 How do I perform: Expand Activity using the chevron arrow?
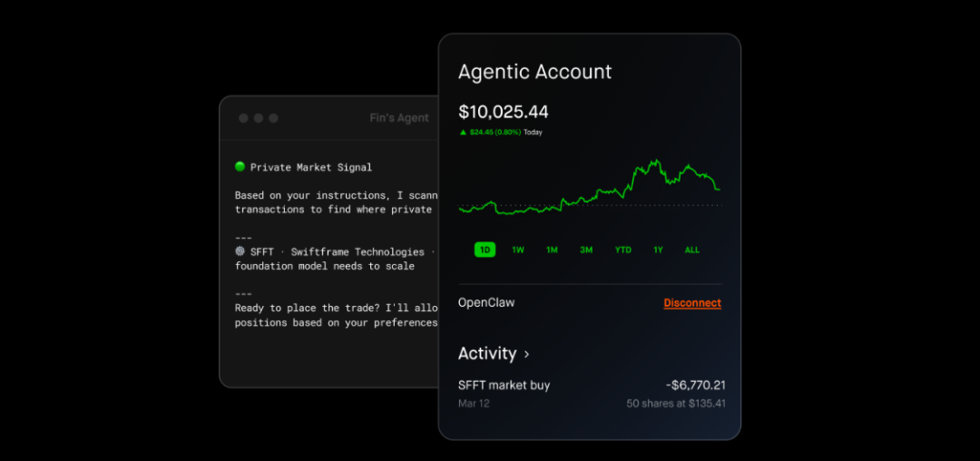click(527, 354)
